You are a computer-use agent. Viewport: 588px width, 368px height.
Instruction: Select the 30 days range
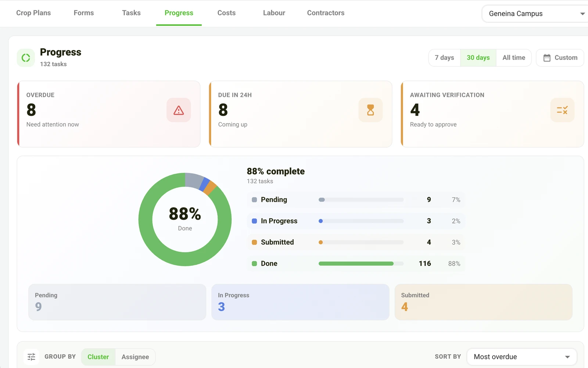[478, 58]
